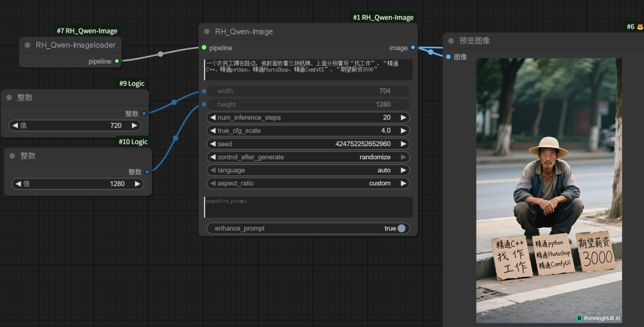This screenshot has height=327, width=644.
Task: Collapse the lower 整数 node (value 1280)
Action: (12, 156)
